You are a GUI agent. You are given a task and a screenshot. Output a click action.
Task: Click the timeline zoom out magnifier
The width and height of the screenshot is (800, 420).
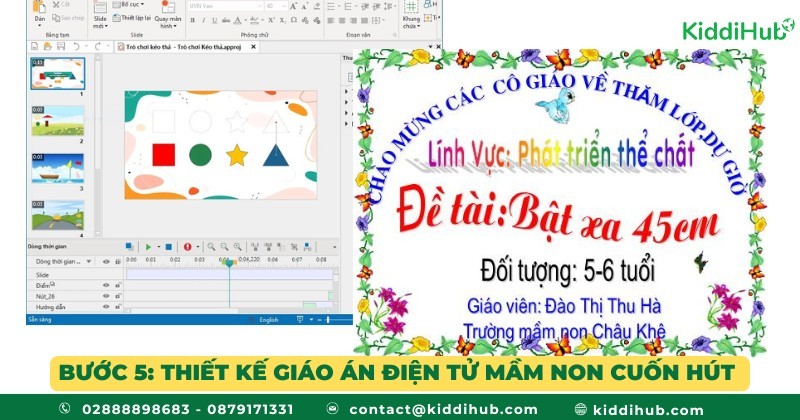tap(224, 247)
